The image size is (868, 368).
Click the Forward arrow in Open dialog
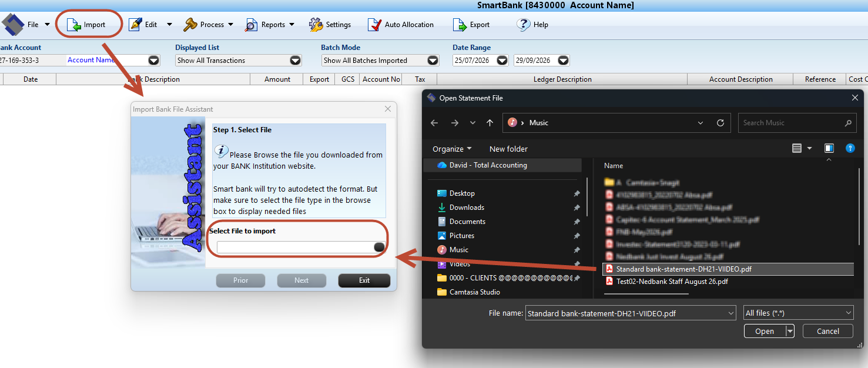point(454,123)
